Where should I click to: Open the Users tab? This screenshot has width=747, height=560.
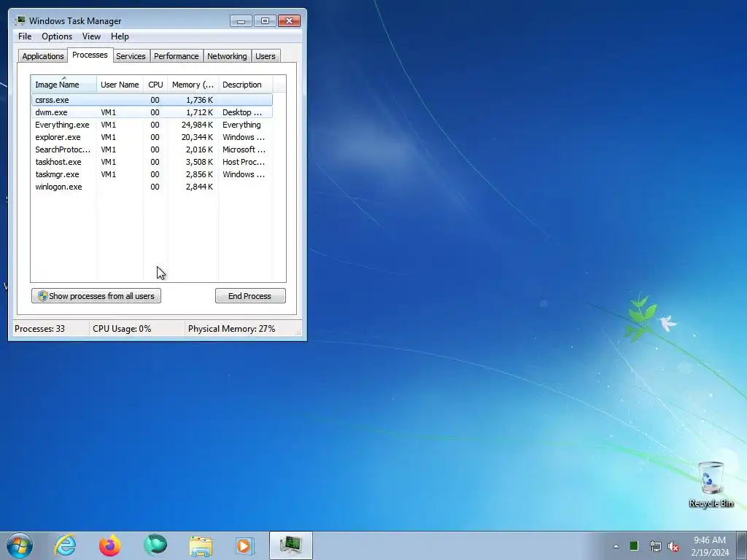(266, 56)
